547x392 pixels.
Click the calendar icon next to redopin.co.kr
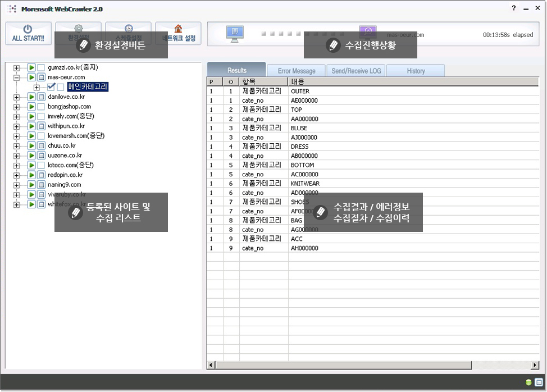pos(41,175)
